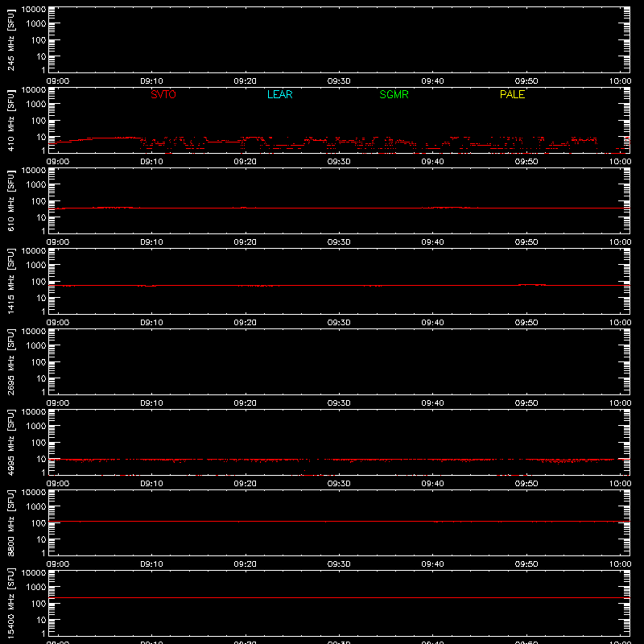Click the green SGMR station label
The image size is (644, 644).
click(394, 94)
